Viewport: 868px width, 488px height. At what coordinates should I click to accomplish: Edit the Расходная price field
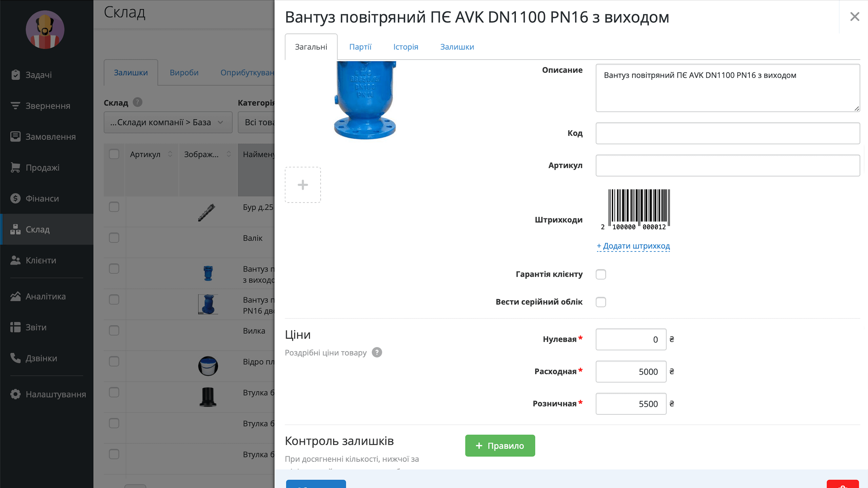[x=631, y=371]
